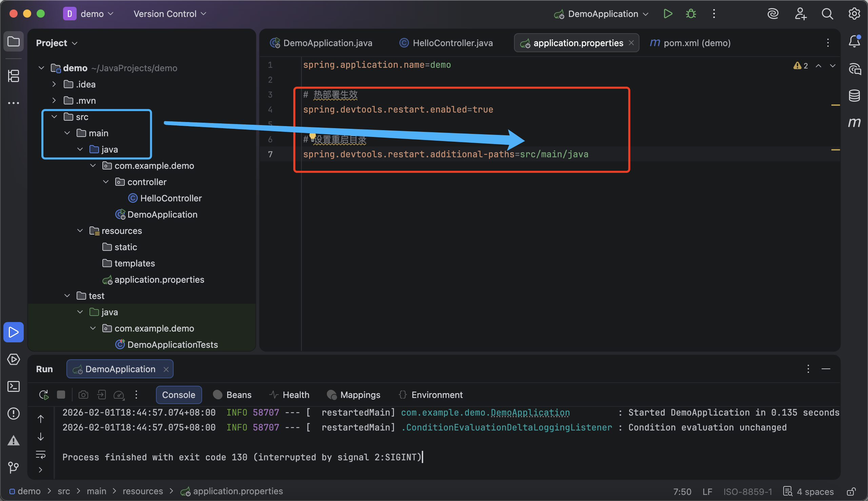Run DemoApplication with the green play icon

coord(668,14)
